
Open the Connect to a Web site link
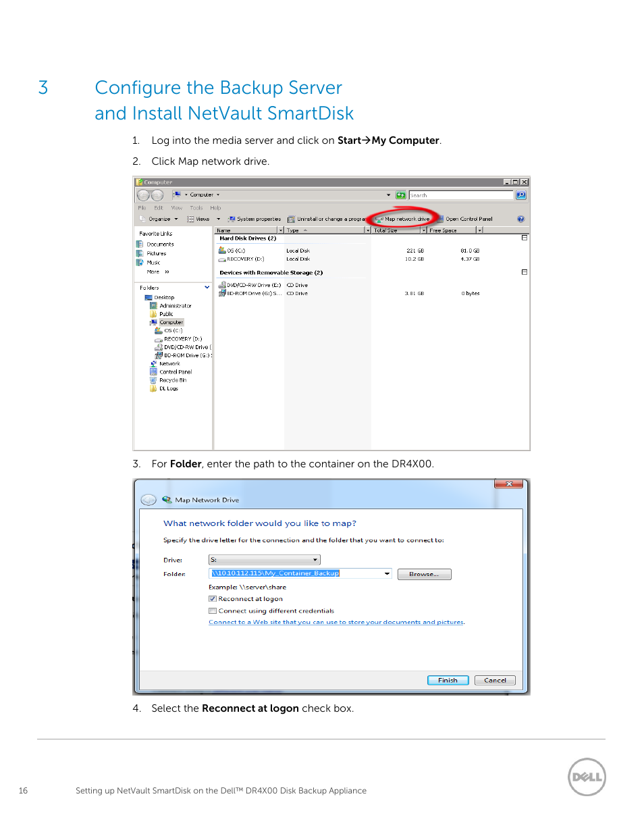(336, 623)
